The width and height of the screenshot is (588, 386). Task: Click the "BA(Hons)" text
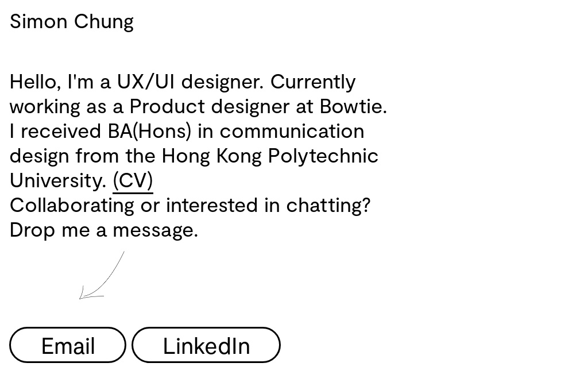(x=149, y=131)
